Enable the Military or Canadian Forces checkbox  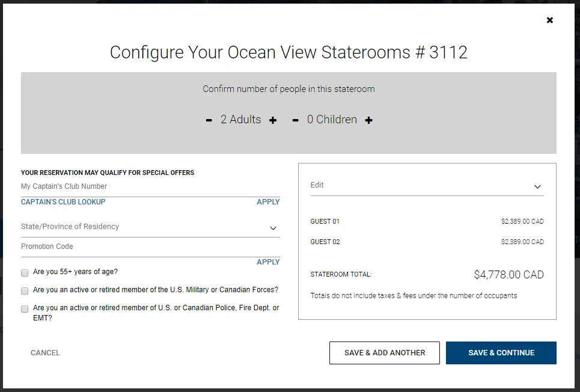25,290
